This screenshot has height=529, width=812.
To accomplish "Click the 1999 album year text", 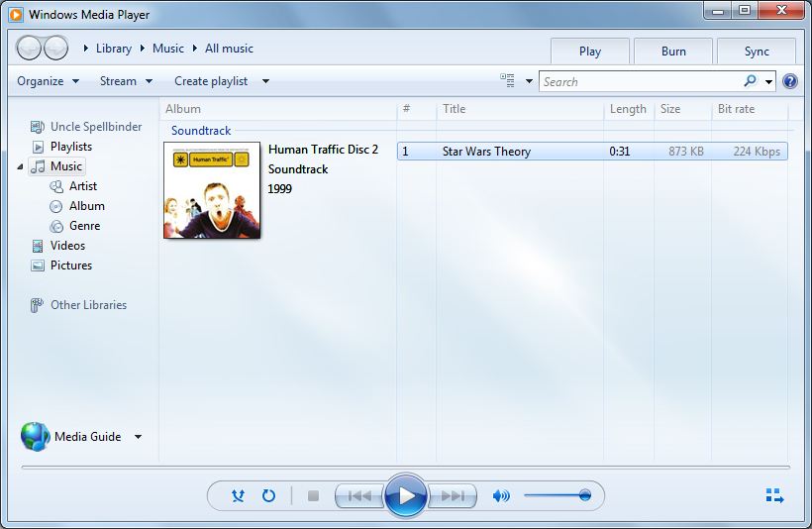I will click(279, 189).
